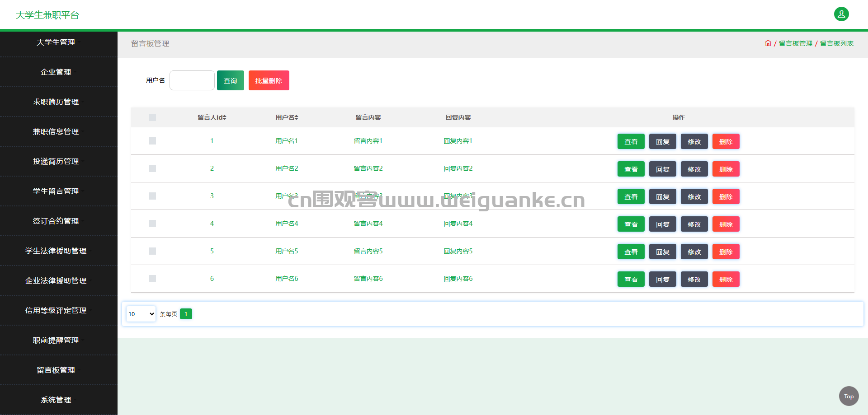Click the 查询 search button

pos(231,80)
